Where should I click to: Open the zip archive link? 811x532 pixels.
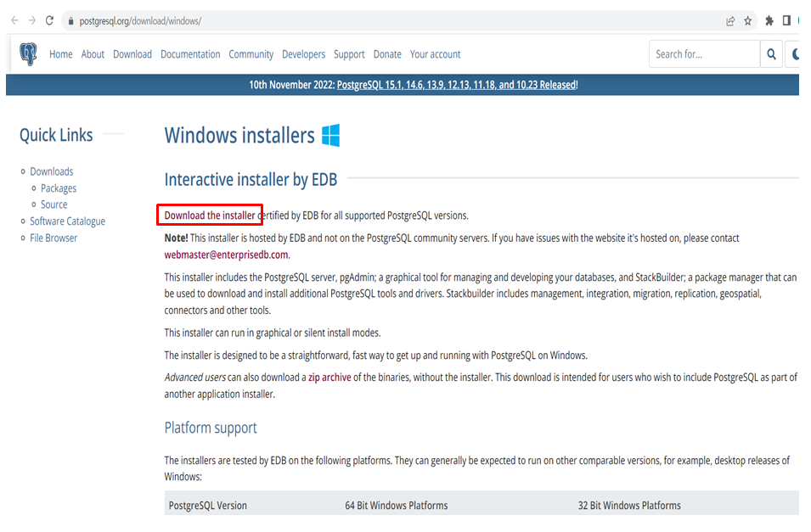[x=330, y=378]
